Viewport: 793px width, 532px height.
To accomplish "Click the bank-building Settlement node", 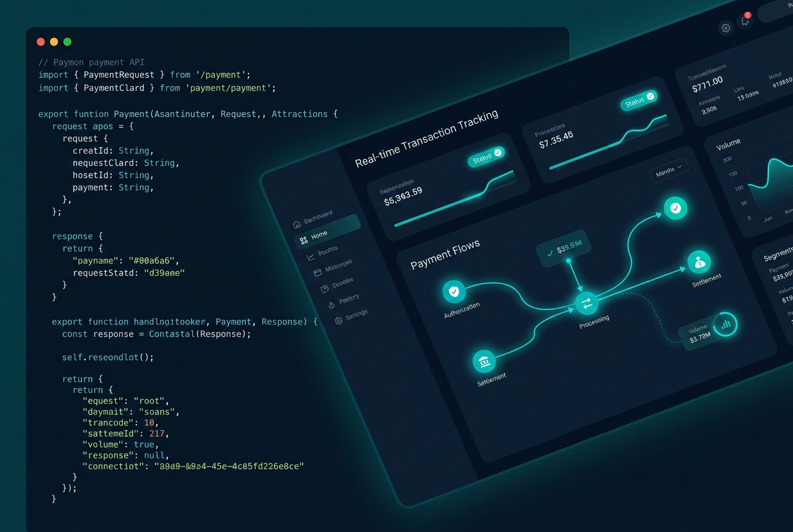I will coord(484,361).
